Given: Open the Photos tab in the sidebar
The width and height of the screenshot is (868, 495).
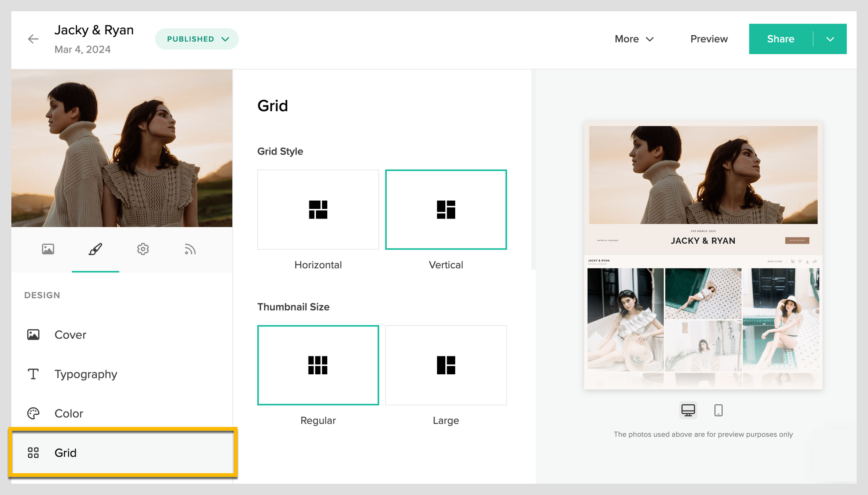Looking at the screenshot, I should point(48,249).
